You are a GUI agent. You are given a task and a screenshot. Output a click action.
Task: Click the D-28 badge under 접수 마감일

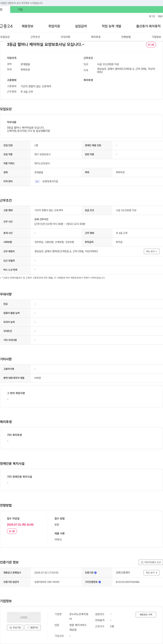click(x=12, y=531)
